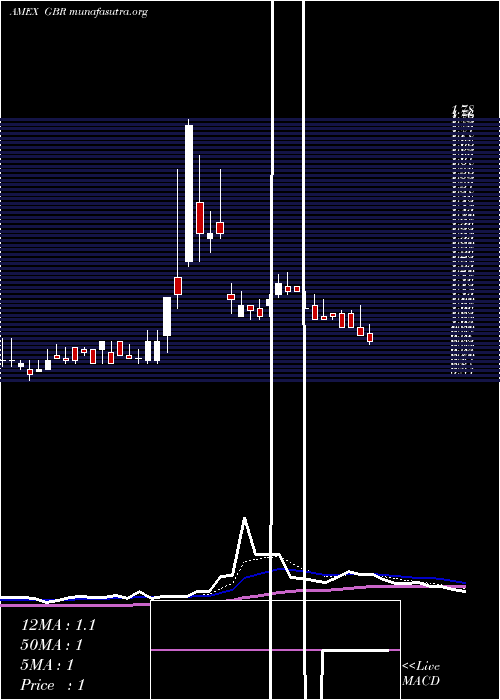Click the 'Price : 1' label

53,685
